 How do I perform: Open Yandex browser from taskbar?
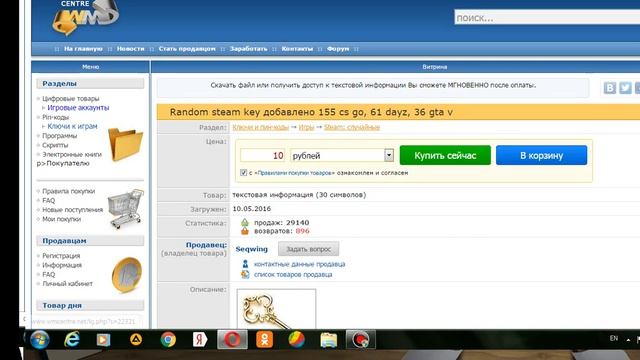click(x=200, y=340)
